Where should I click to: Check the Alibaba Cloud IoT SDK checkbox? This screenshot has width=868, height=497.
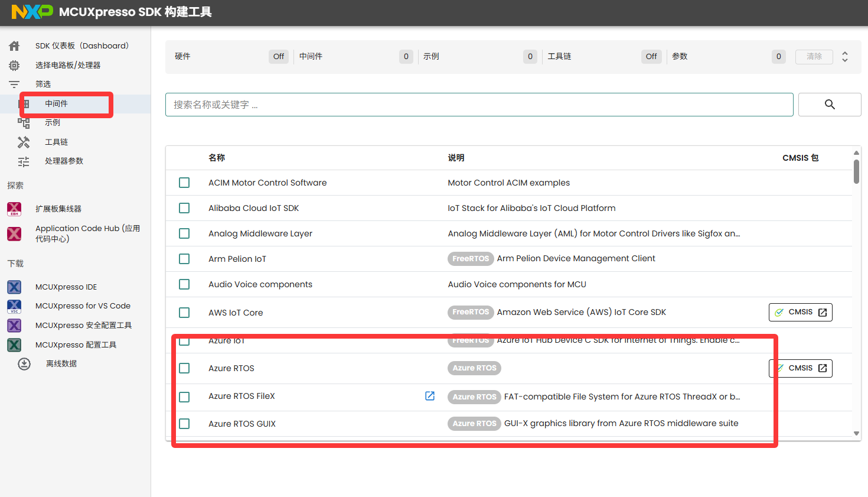184,208
